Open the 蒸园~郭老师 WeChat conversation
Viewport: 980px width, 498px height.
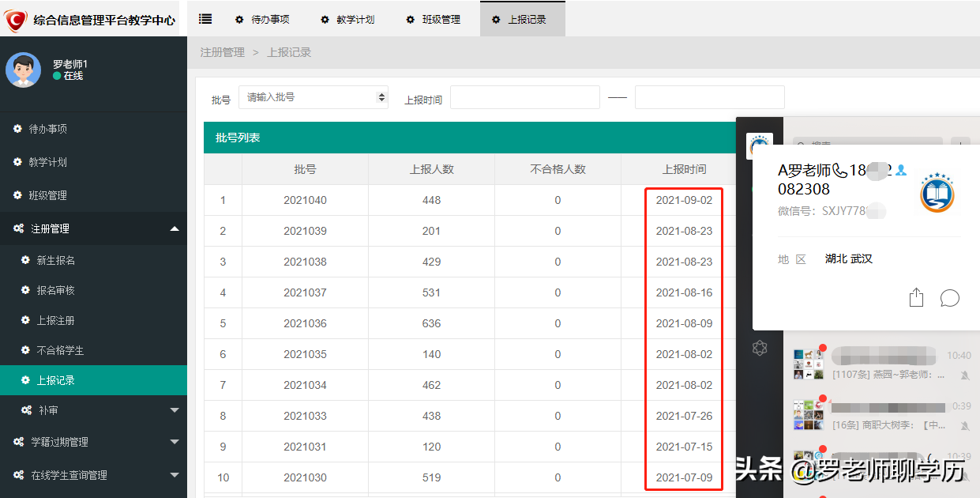coord(882,364)
